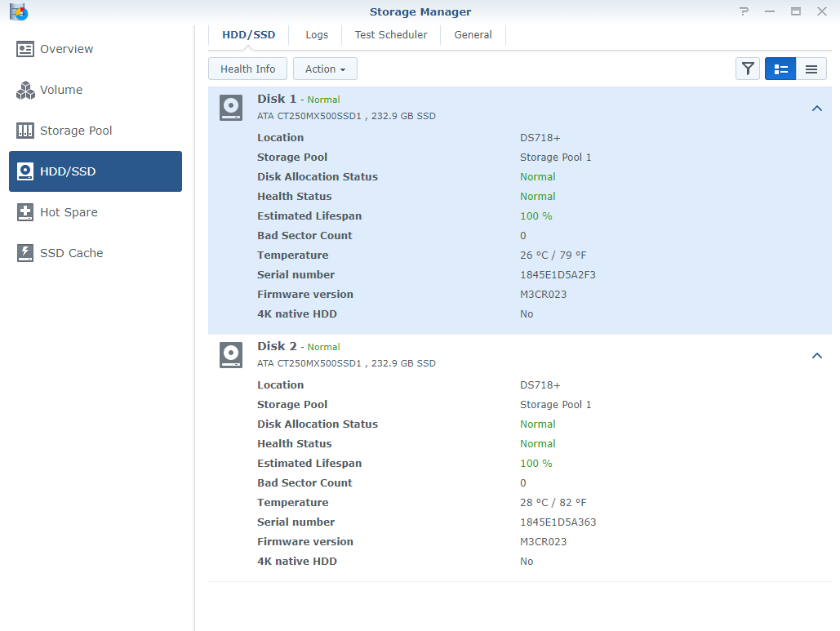Select the Disk 2 title
The width and height of the screenshot is (840, 631).
(x=277, y=347)
